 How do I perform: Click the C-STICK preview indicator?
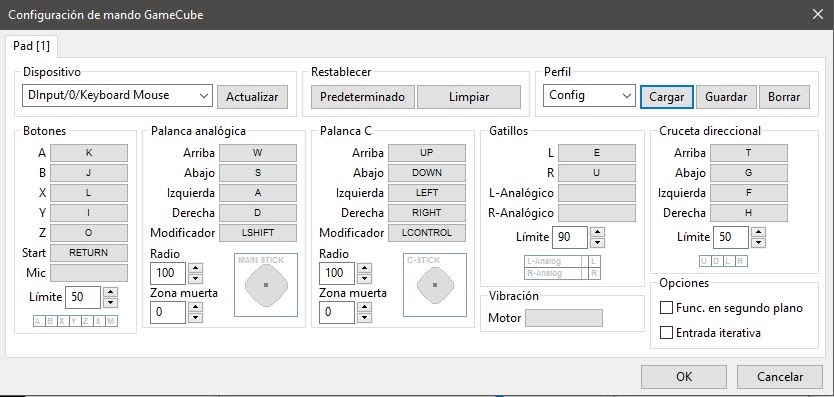pos(435,285)
